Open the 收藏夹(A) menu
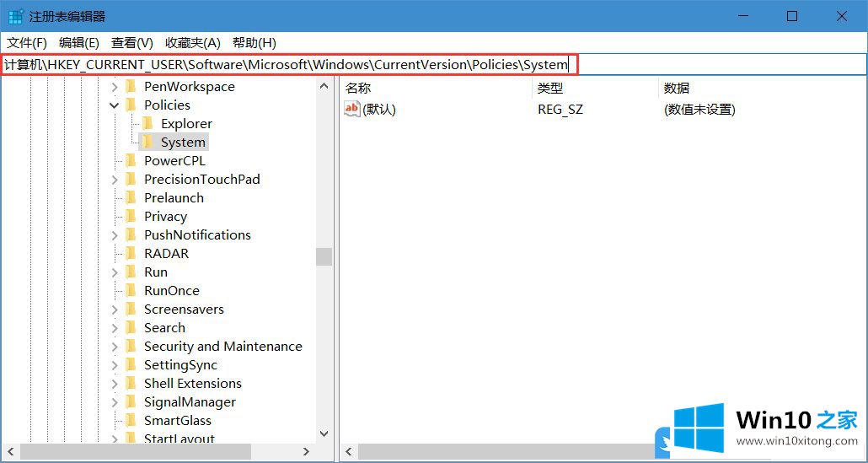 point(193,43)
